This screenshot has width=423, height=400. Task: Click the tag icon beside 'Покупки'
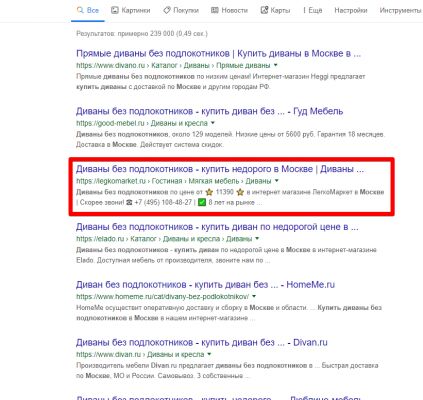(x=167, y=10)
